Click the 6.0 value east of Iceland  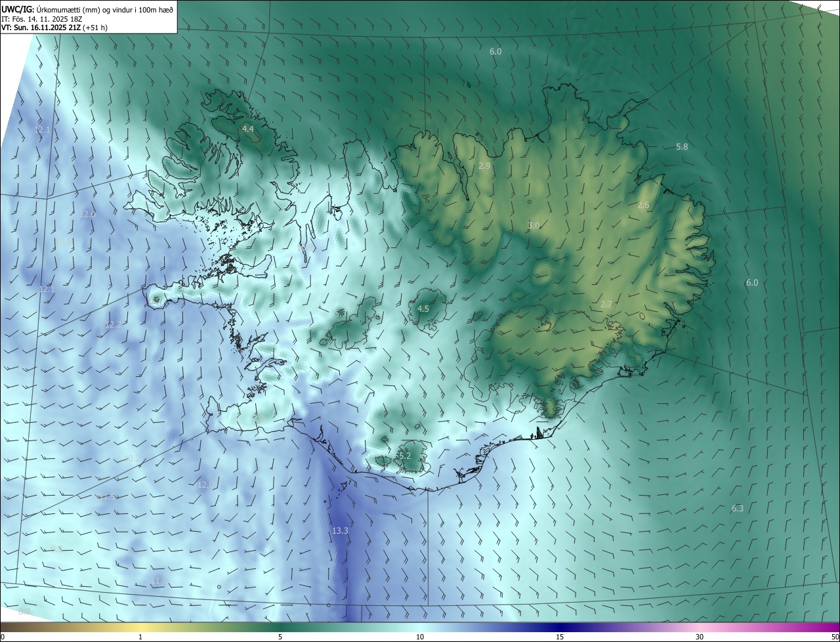point(752,283)
